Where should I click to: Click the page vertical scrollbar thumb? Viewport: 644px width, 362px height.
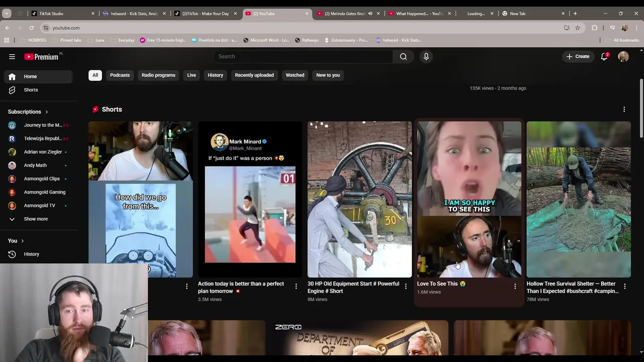coord(641,108)
